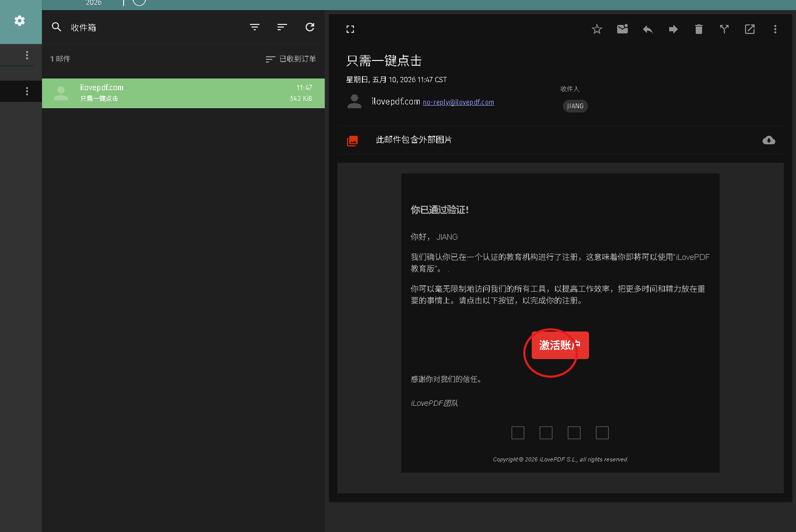Click the sender avatar in message header
This screenshot has height=532, width=796.
tap(354, 101)
